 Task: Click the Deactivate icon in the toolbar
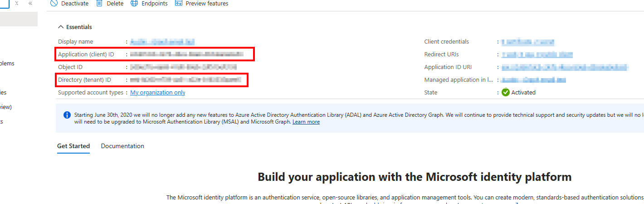[x=54, y=4]
